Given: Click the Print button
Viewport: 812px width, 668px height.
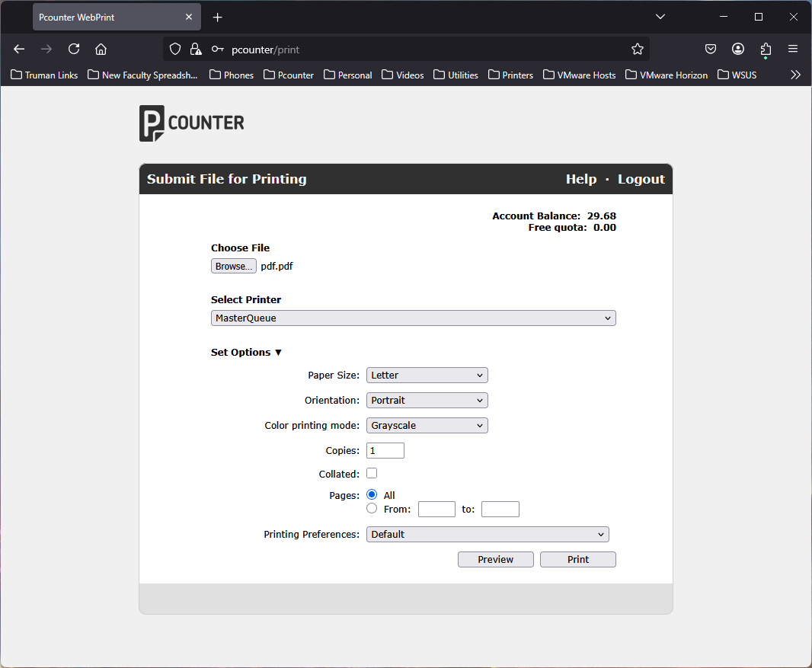Looking at the screenshot, I should pyautogui.click(x=578, y=559).
